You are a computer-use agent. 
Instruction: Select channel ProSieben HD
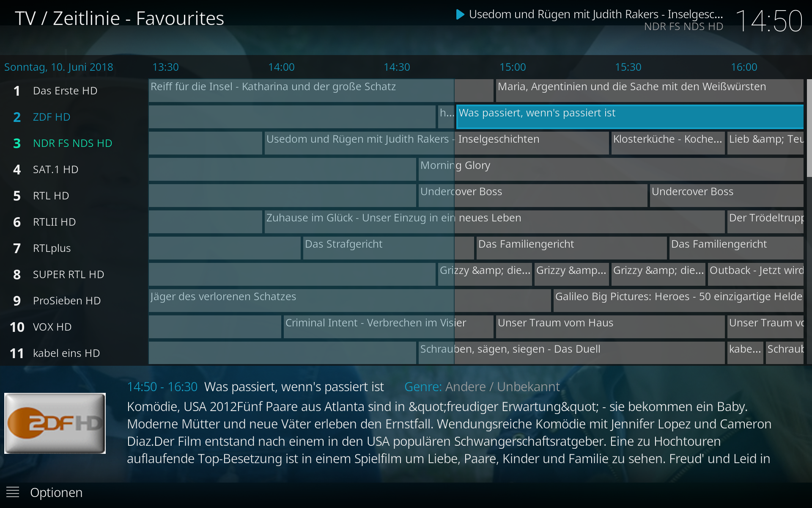click(x=67, y=301)
